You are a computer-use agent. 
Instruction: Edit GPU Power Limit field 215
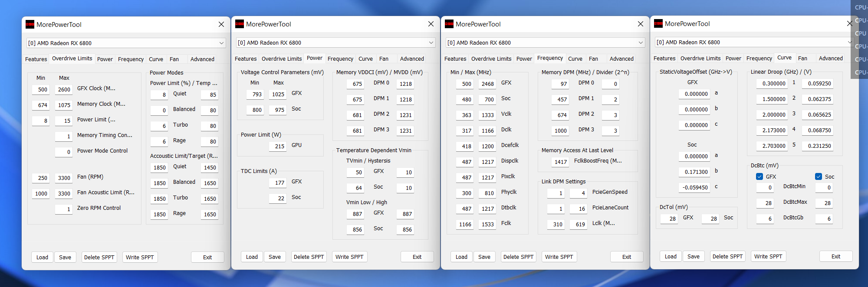pos(278,146)
